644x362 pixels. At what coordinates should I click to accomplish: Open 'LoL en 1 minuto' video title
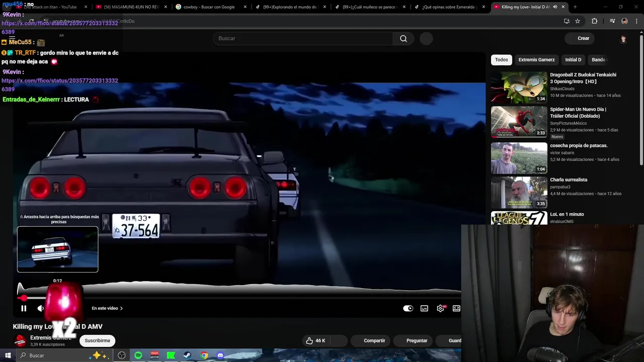tap(567, 214)
